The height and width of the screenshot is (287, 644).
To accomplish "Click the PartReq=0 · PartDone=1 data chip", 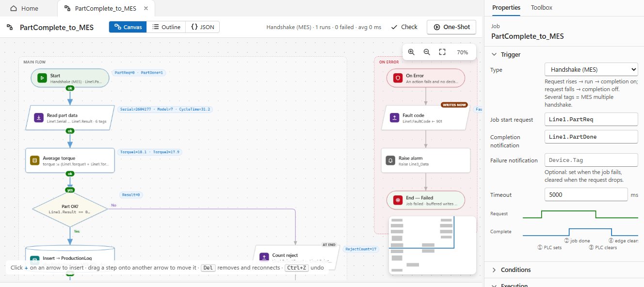I will [139, 73].
